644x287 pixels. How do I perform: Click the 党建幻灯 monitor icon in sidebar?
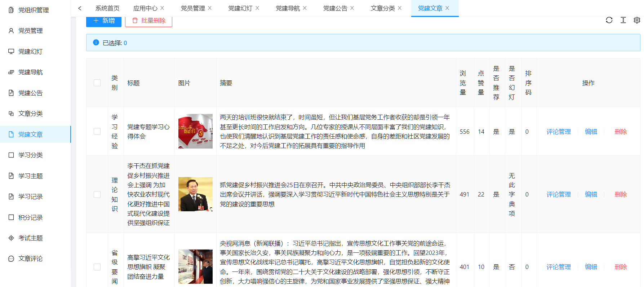click(x=11, y=52)
